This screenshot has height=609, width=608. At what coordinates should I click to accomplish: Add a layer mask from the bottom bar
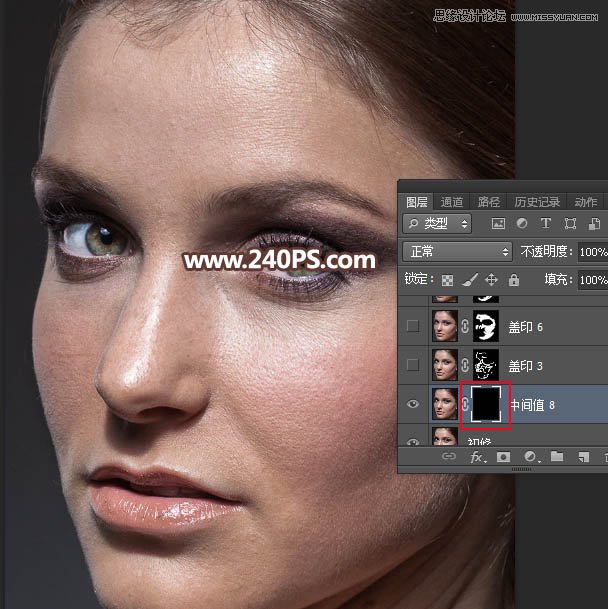(506, 458)
